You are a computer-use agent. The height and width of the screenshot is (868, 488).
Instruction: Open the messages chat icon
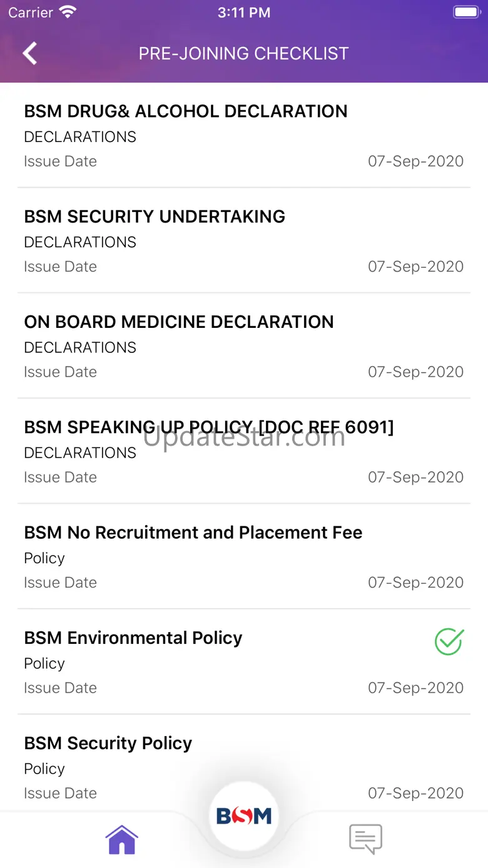[365, 839]
